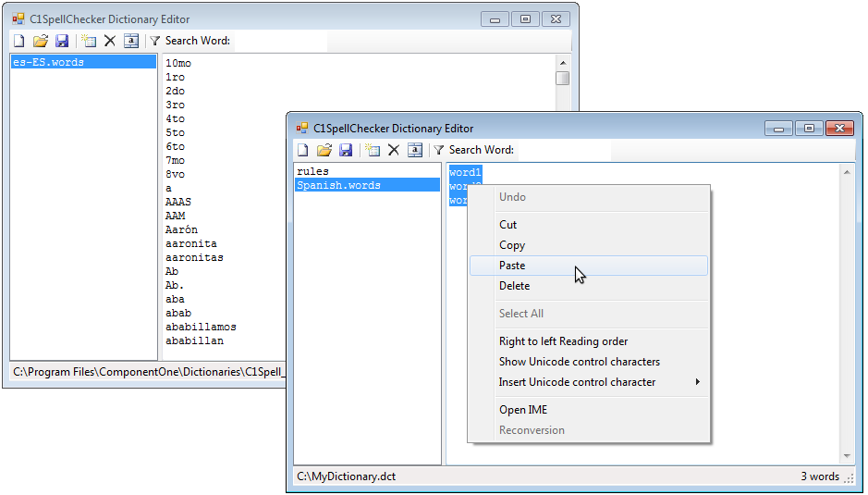Click Ab. in back window word list
Screen dimensions: 868x495
[x=175, y=285]
